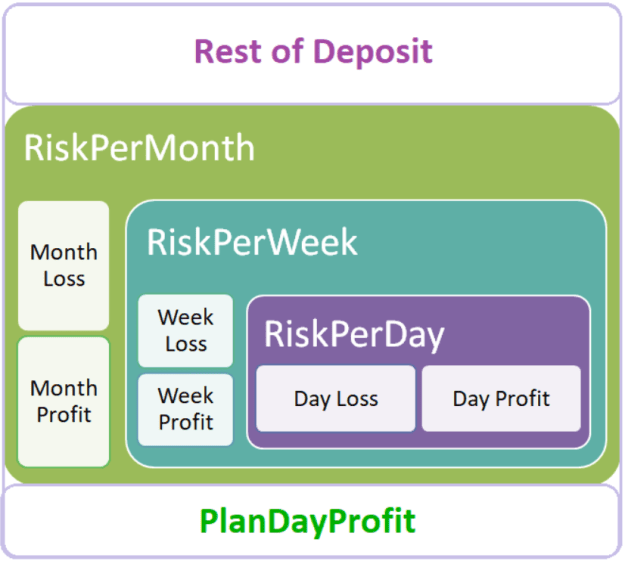
Task: Click teal area right of RiskPerWeek title
Action: pyautogui.click(x=478, y=243)
